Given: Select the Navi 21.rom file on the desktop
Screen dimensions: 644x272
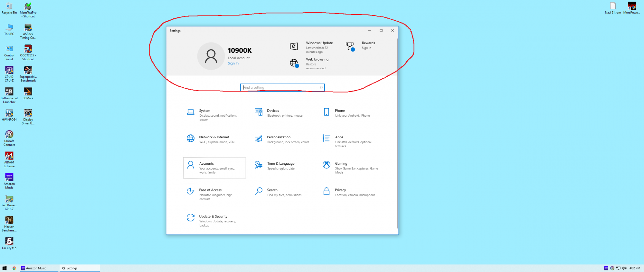Looking at the screenshot, I should point(613,8).
